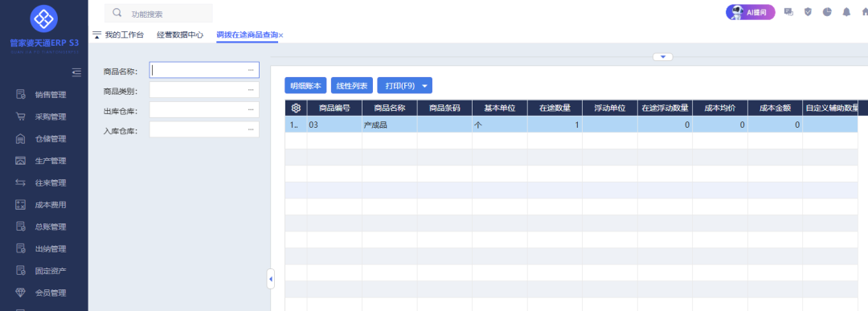The height and width of the screenshot is (311, 868).
Task: Click into the 商品名称 input field
Action: coord(204,70)
